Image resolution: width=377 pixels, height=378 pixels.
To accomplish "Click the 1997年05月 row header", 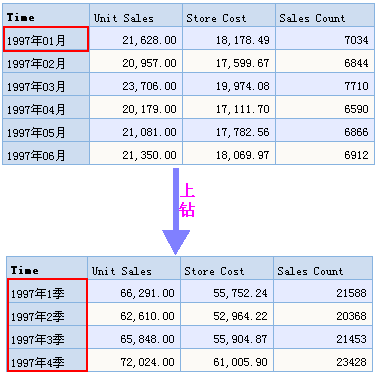I will (x=46, y=131).
